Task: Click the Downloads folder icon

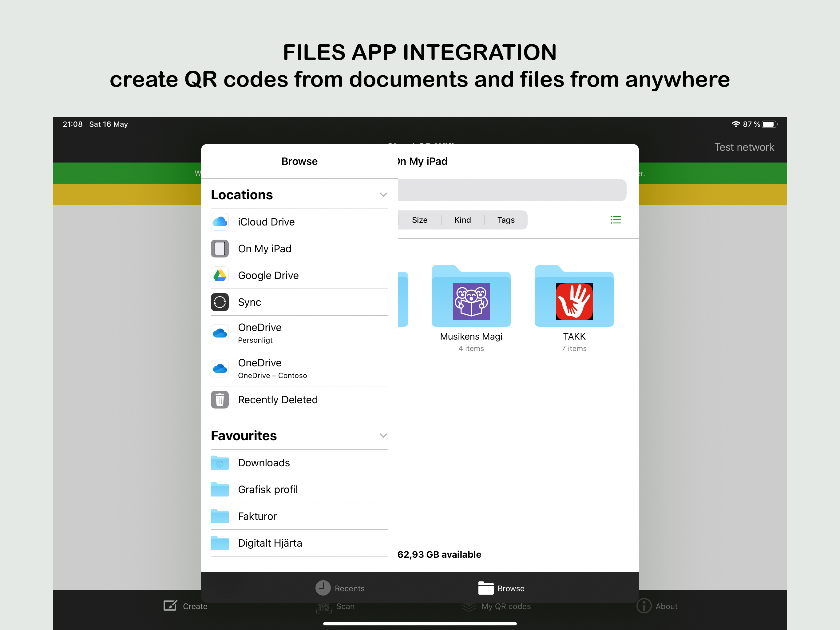Action: (220, 463)
